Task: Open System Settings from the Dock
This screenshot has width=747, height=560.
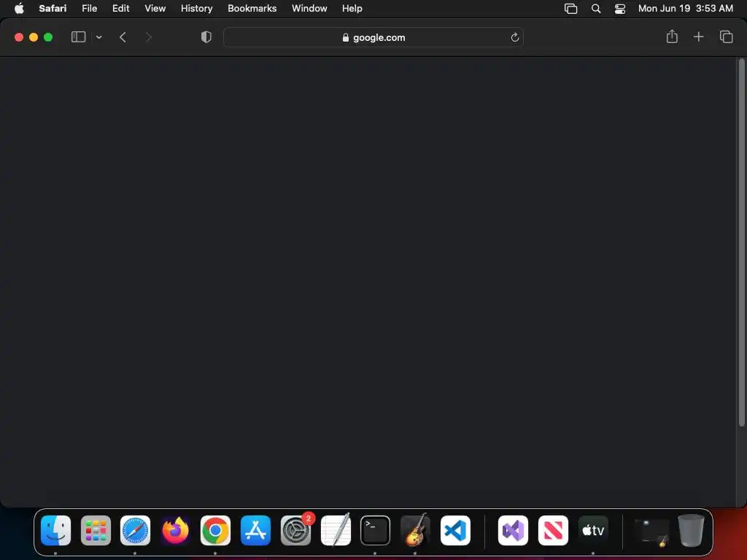Action: coord(296,530)
